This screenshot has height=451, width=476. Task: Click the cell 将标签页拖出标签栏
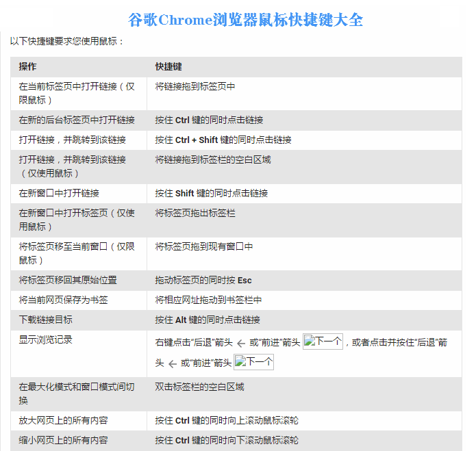point(305,220)
